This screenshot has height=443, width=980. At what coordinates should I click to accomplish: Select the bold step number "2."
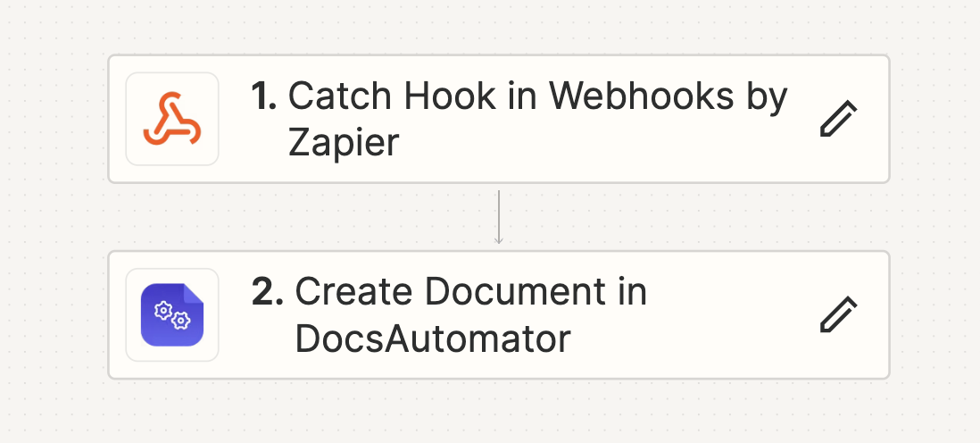point(267,292)
